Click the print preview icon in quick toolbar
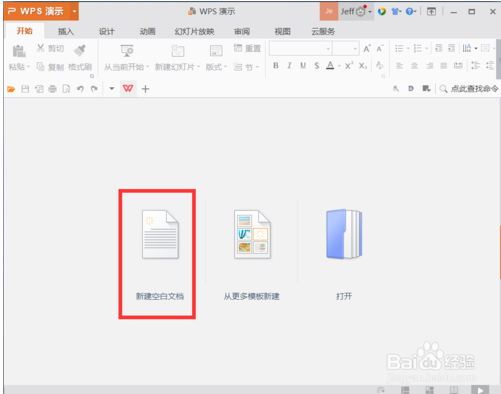Viewport: 501px width, 394px height. click(66, 89)
